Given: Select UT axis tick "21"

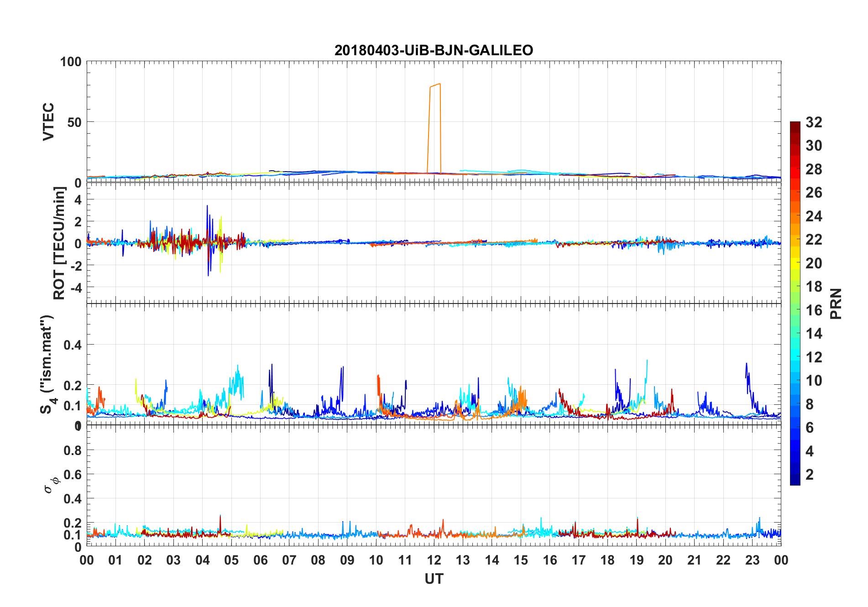Looking at the screenshot, I should pyautogui.click(x=695, y=560).
